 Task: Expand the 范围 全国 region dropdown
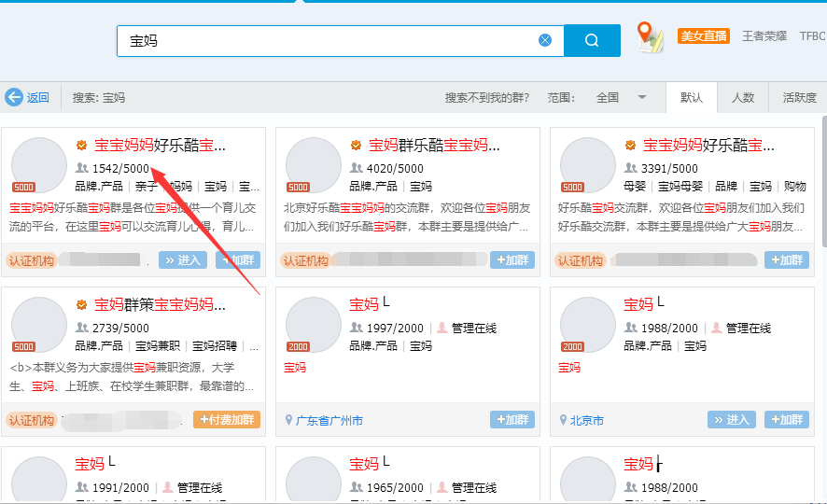click(642, 97)
